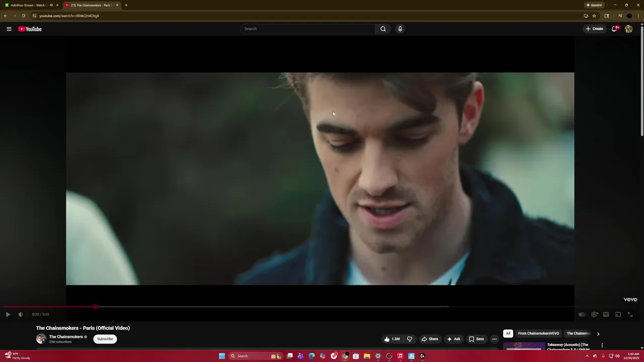Click the red playhead scrubber

95,306
